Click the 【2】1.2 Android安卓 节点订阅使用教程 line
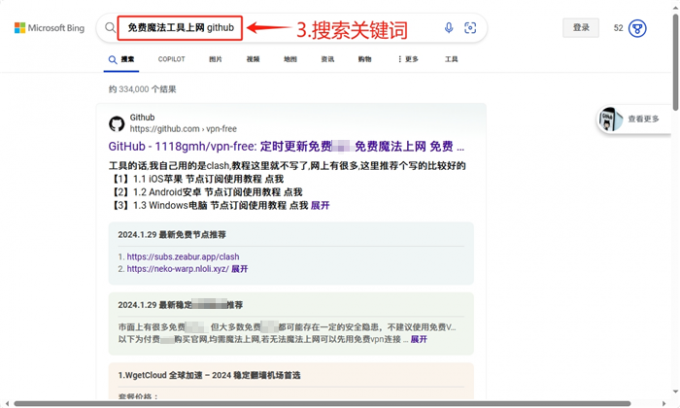The image size is (680, 408). click(x=206, y=192)
